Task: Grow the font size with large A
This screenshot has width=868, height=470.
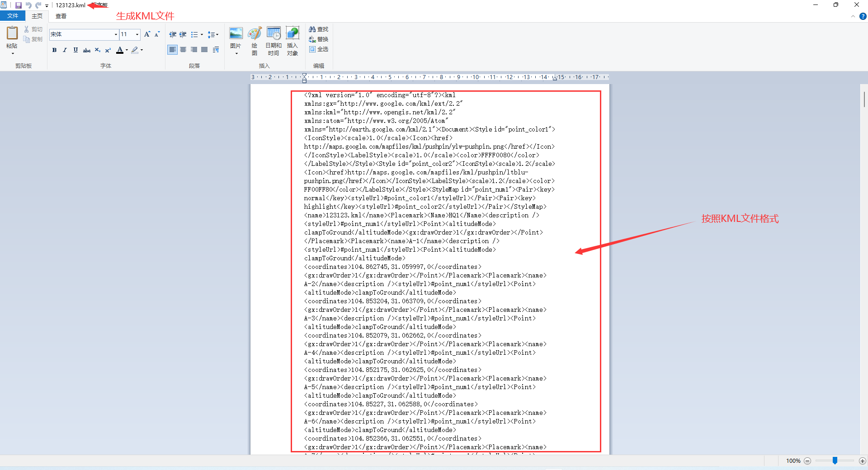Action: click(147, 34)
